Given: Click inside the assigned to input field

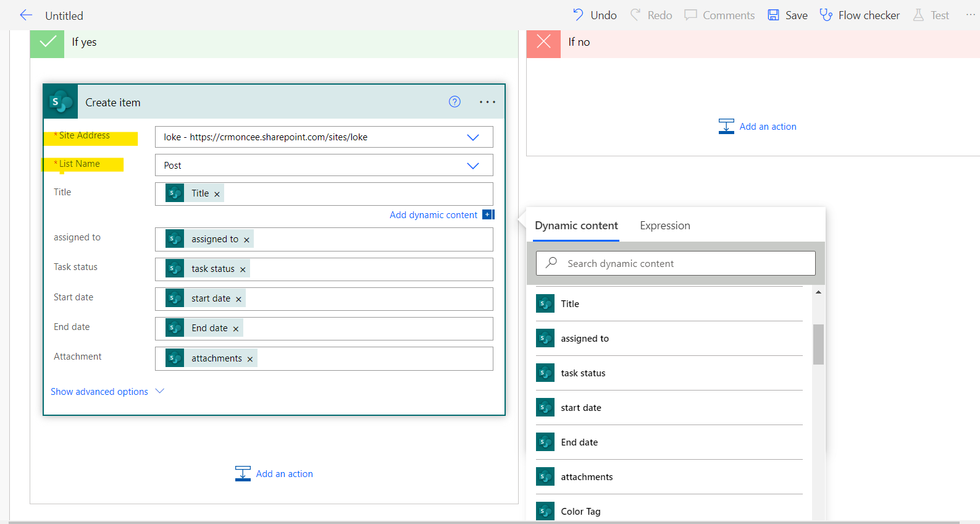Looking at the screenshot, I should click(324, 240).
